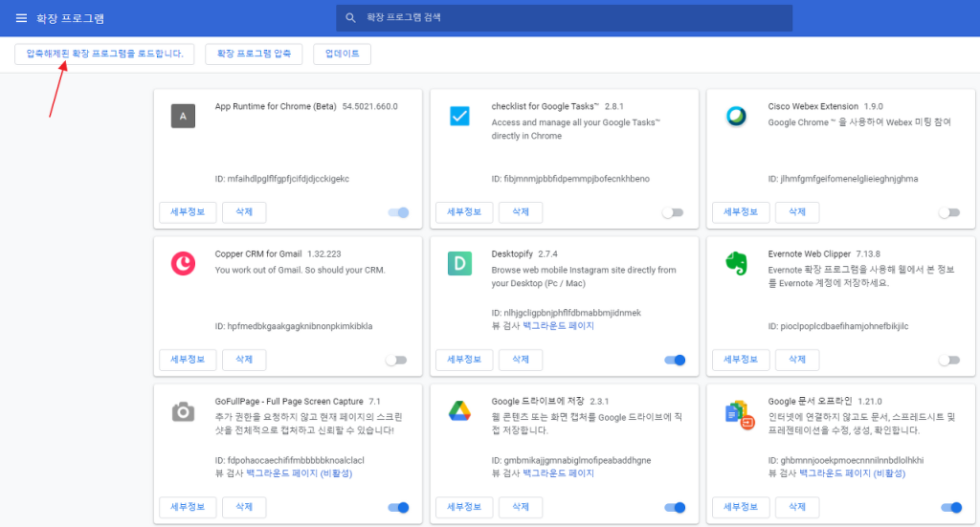Image resolution: width=980 pixels, height=527 pixels.
Task: Click 삭제 for Copper CRM for Gmail
Action: [x=244, y=360]
